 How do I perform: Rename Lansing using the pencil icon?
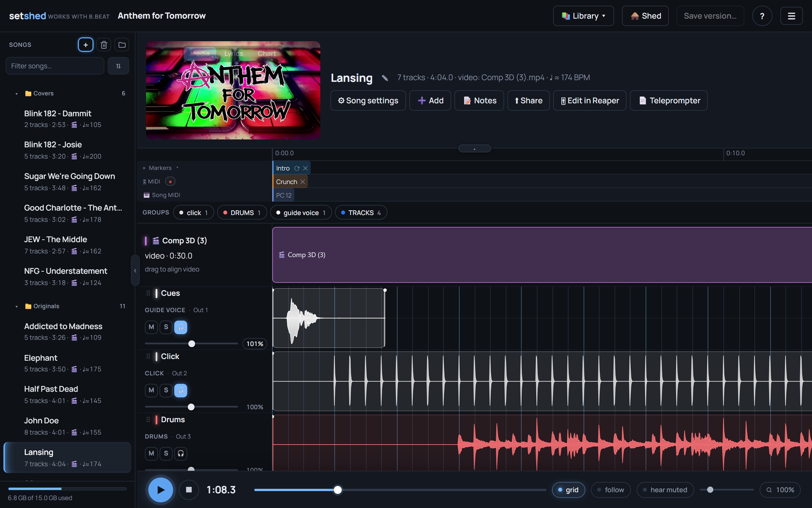(385, 78)
